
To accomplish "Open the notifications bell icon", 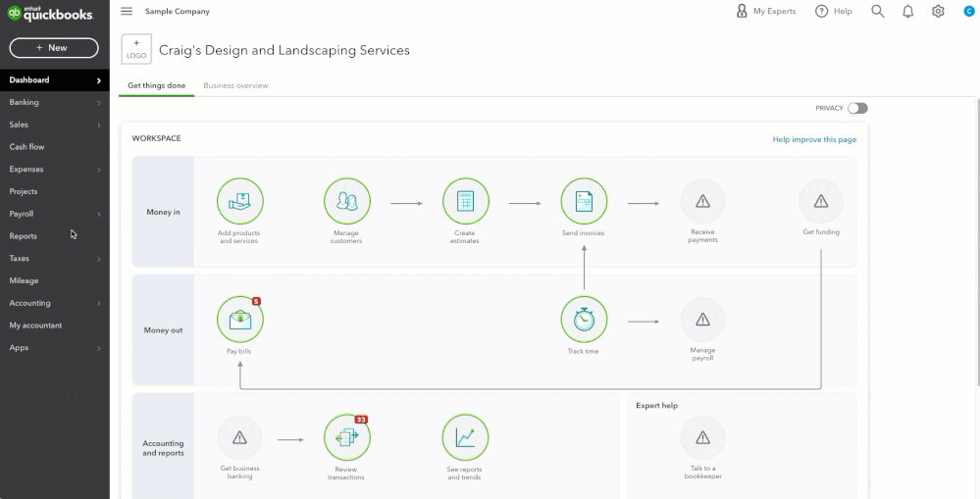I will click(907, 11).
